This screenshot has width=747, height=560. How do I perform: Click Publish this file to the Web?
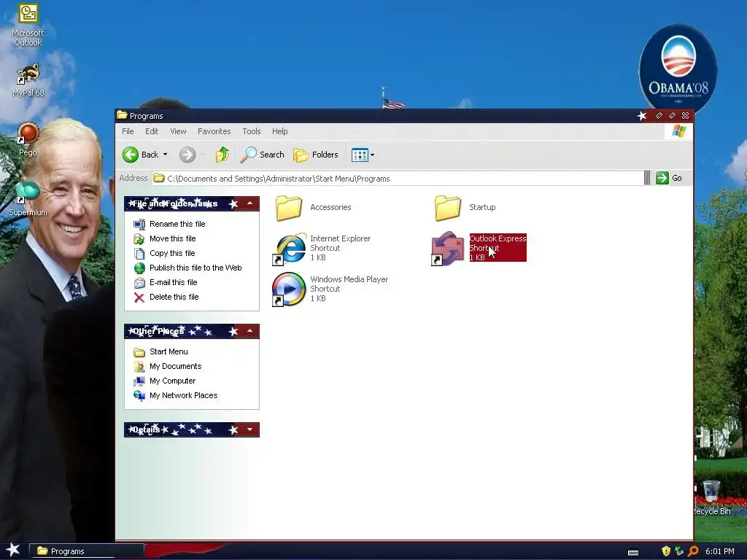(x=196, y=268)
